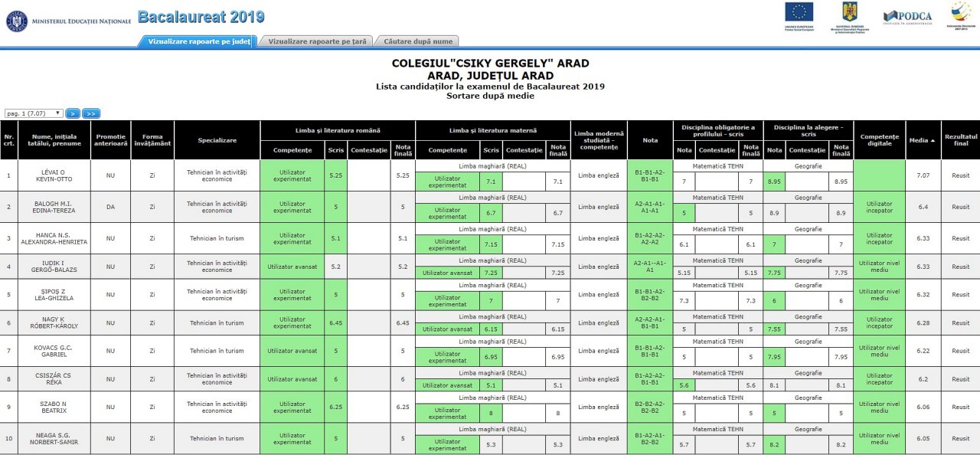Go to the next page with the single-arrow button
980x455 pixels.
click(x=73, y=113)
